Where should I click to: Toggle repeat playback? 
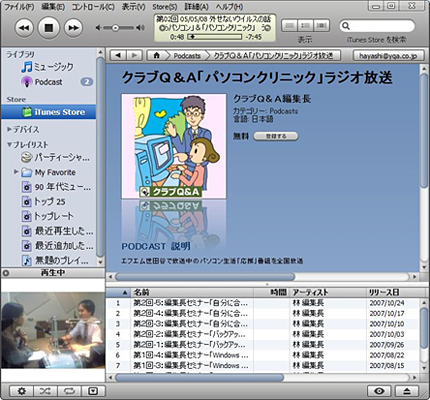pyautogui.click(x=70, y=391)
